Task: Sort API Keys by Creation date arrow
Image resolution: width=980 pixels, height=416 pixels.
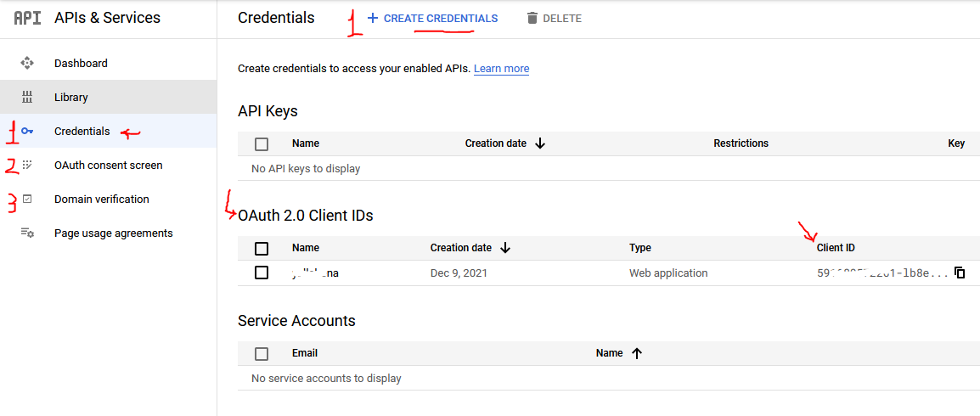Action: 541,143
